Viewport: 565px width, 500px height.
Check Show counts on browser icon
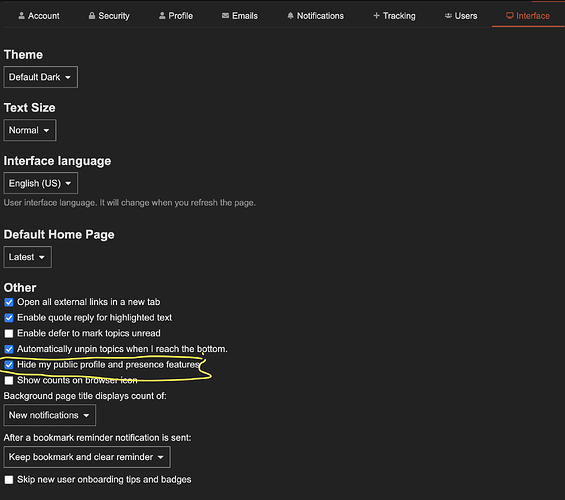coord(9,380)
